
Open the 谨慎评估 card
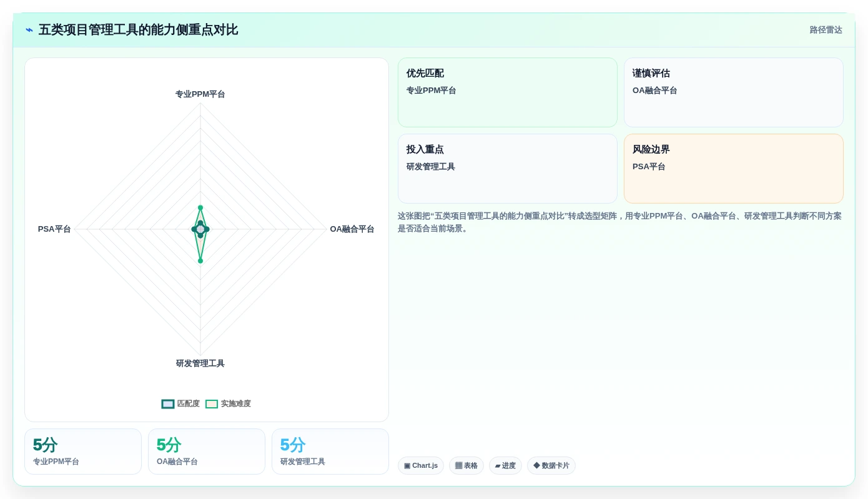(734, 92)
